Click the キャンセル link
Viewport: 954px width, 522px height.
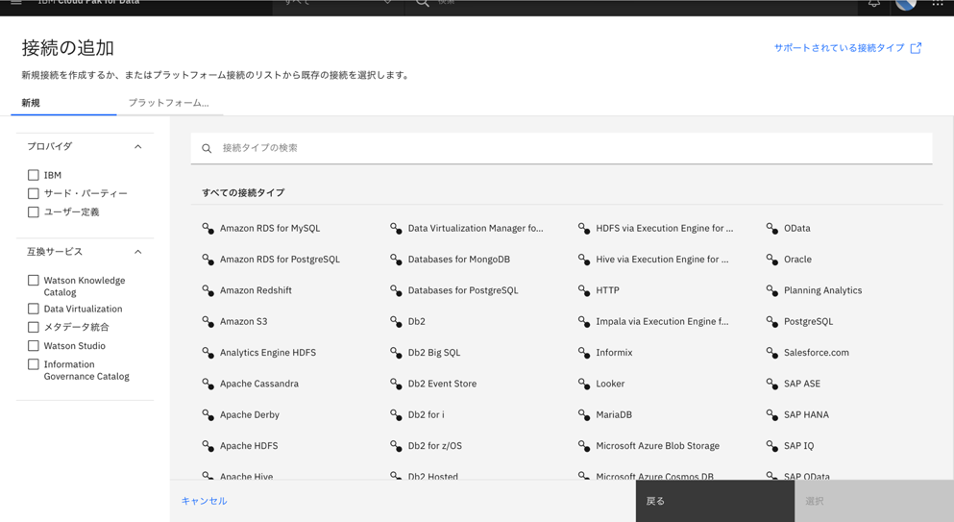(204, 501)
